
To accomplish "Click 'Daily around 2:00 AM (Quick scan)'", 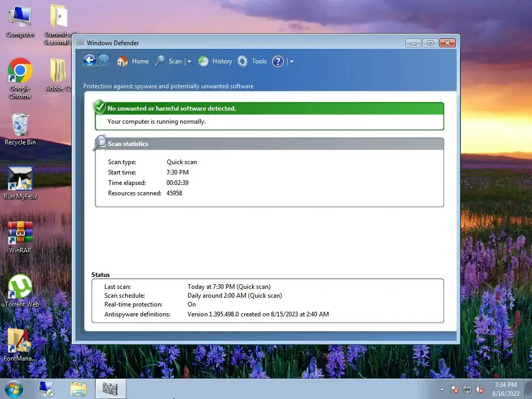I will (235, 296).
